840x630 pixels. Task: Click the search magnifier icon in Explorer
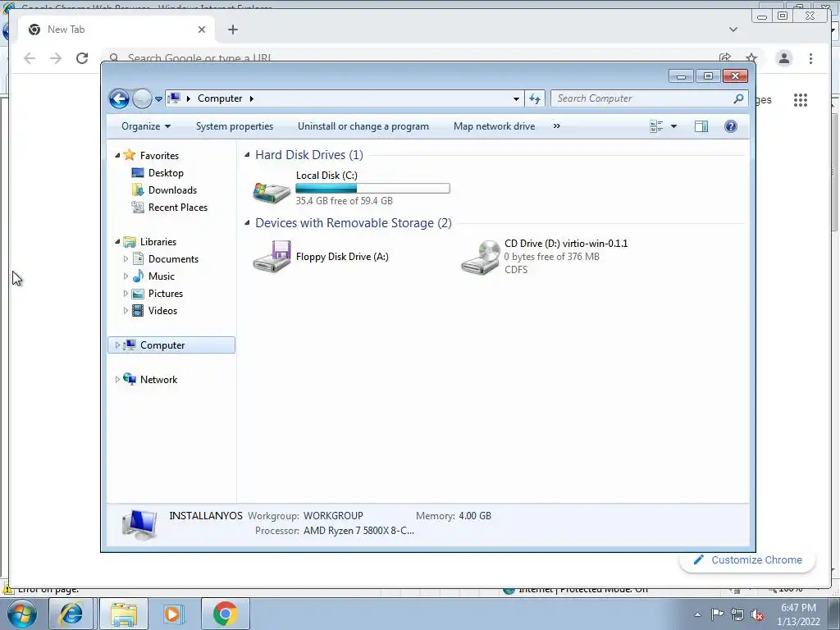click(x=738, y=98)
